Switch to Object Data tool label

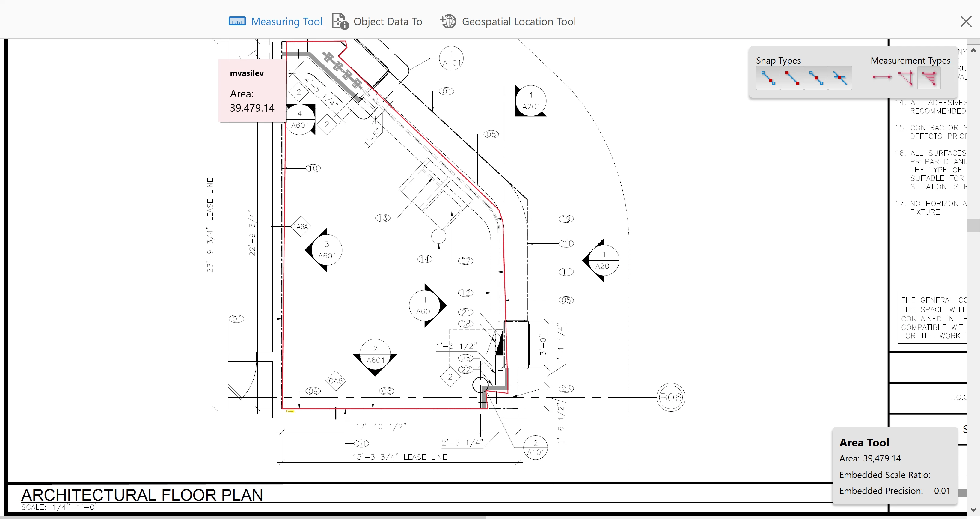(x=388, y=22)
